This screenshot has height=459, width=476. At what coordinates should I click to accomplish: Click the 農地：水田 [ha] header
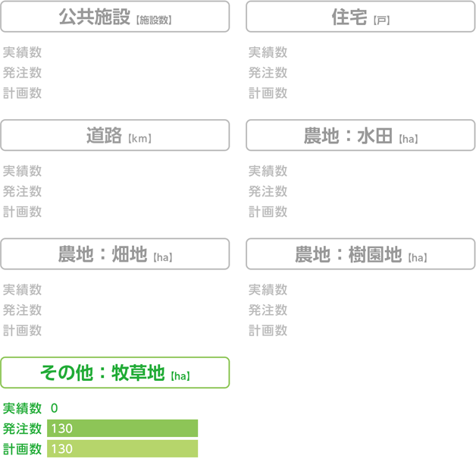click(360, 135)
